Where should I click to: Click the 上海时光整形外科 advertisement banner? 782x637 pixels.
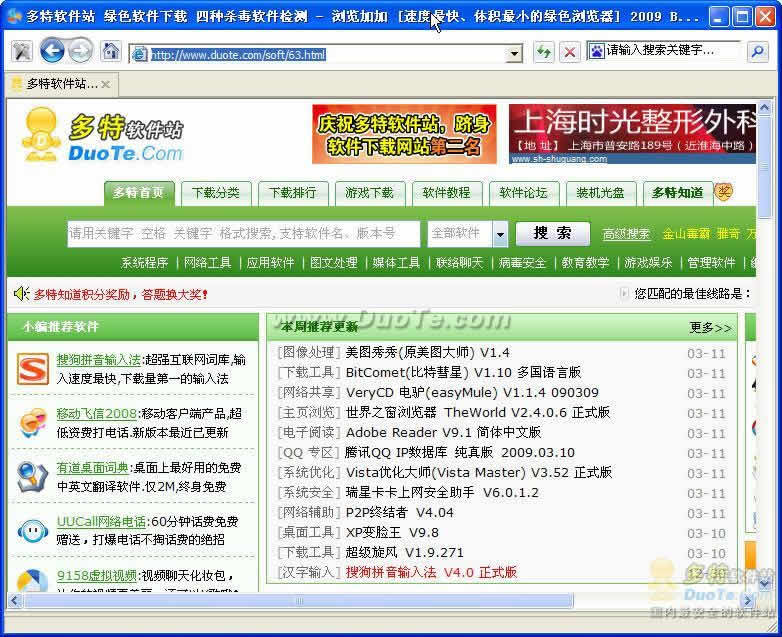coord(632,134)
